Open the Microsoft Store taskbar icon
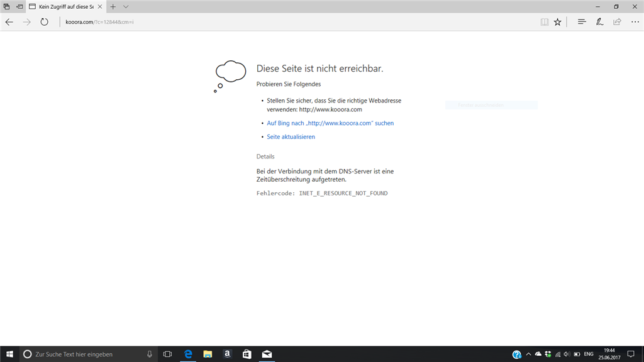The height and width of the screenshot is (362, 644). coord(247,354)
